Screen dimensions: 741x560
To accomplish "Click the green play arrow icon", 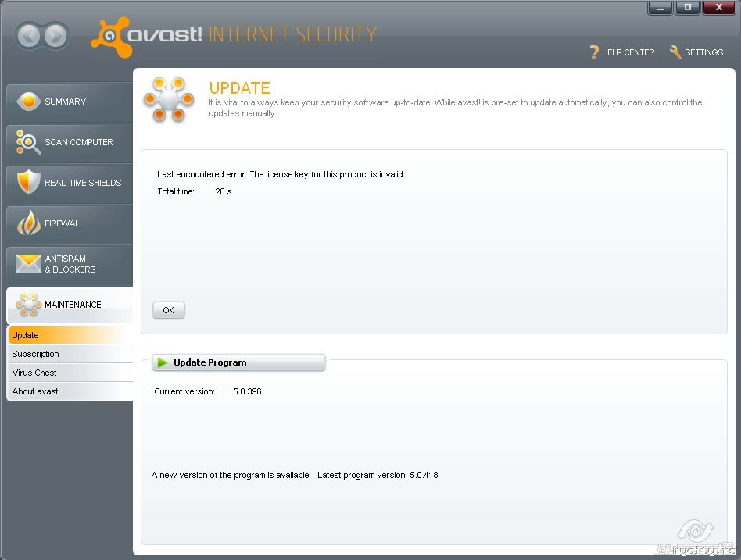I will [x=162, y=362].
